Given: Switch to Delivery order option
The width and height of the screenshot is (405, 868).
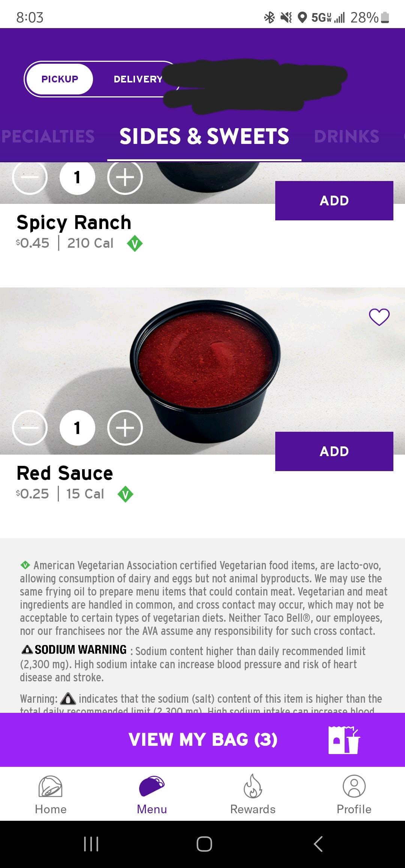Looking at the screenshot, I should point(138,79).
